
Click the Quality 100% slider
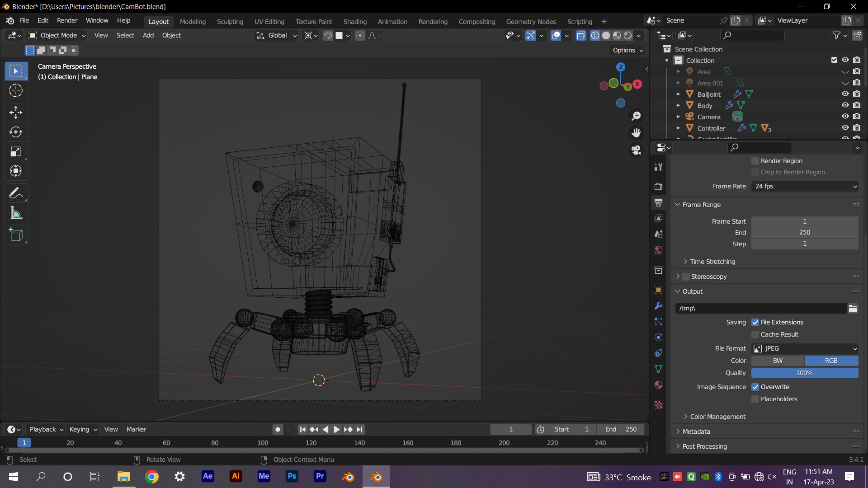coord(804,373)
